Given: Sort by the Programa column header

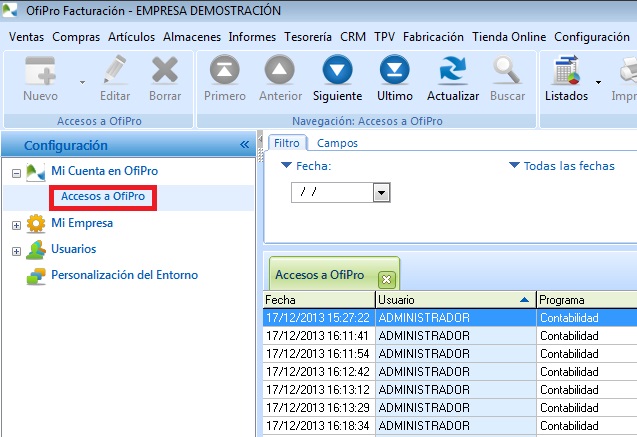Looking at the screenshot, I should [587, 300].
